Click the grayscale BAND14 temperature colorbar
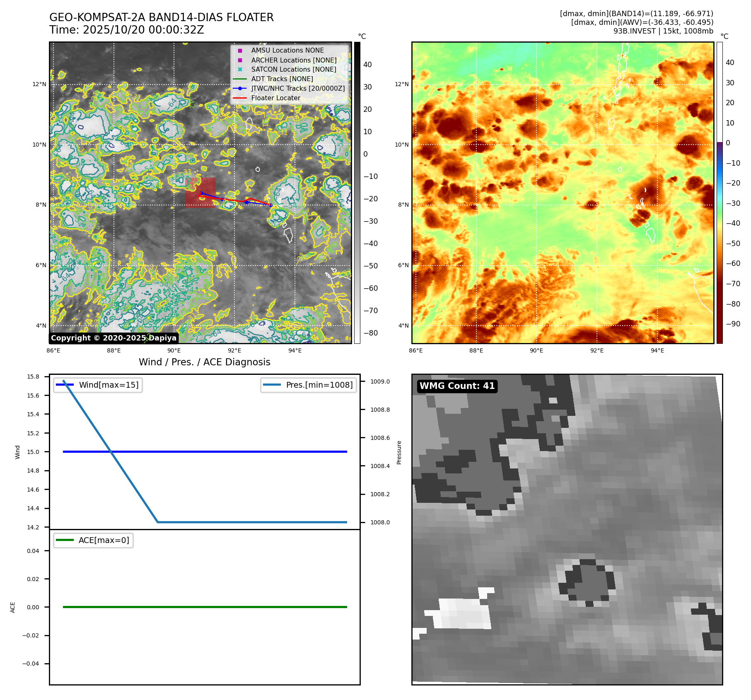 coord(357,193)
